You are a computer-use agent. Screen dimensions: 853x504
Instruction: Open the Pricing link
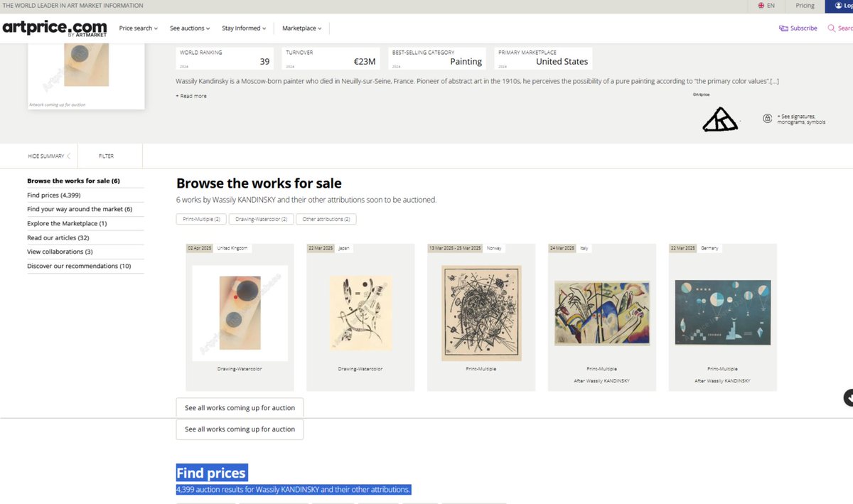pyautogui.click(x=805, y=6)
